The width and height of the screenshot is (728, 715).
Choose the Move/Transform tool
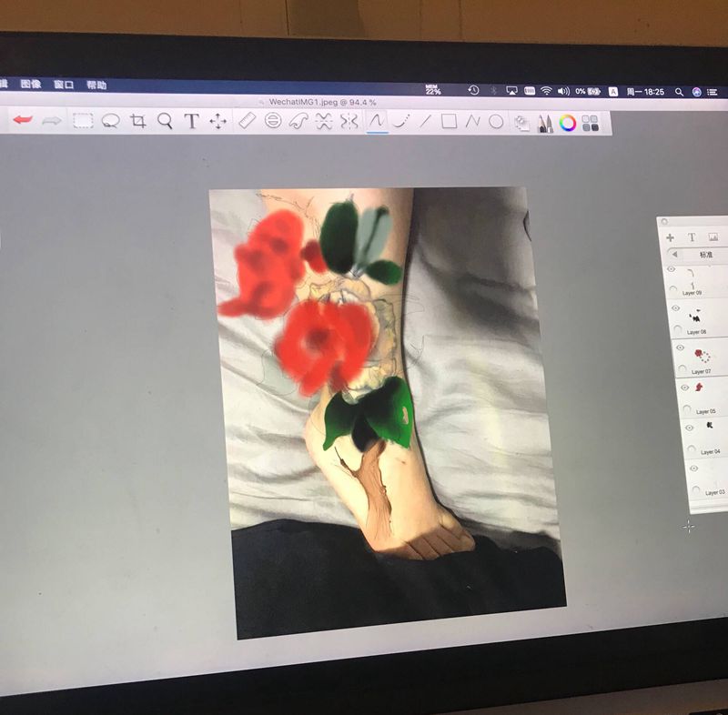tap(218, 121)
